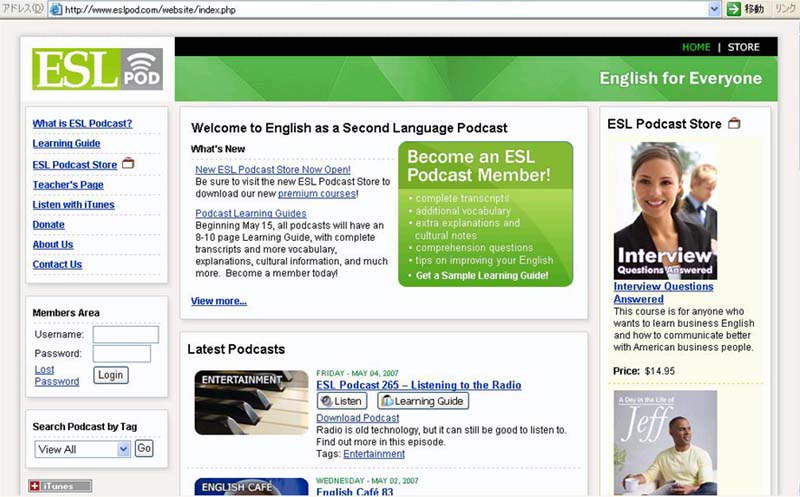Click the 'Price: $14.95' text
Screen dimensions: 800x497
644,371
